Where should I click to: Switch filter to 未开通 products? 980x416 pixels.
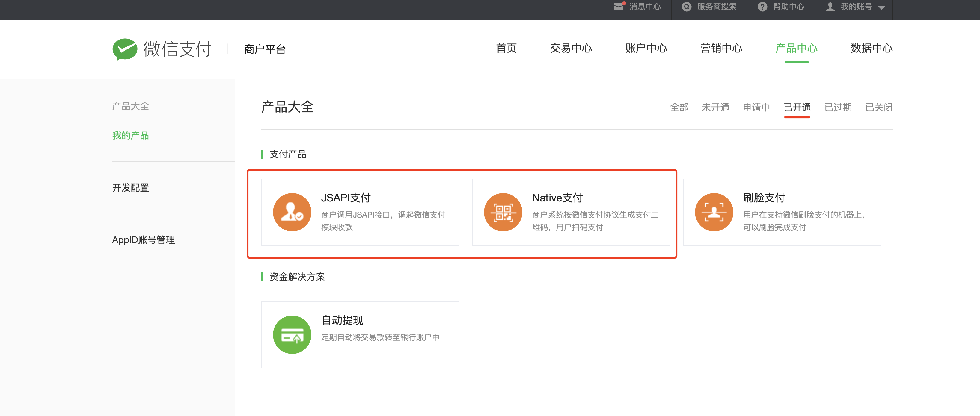(x=716, y=107)
